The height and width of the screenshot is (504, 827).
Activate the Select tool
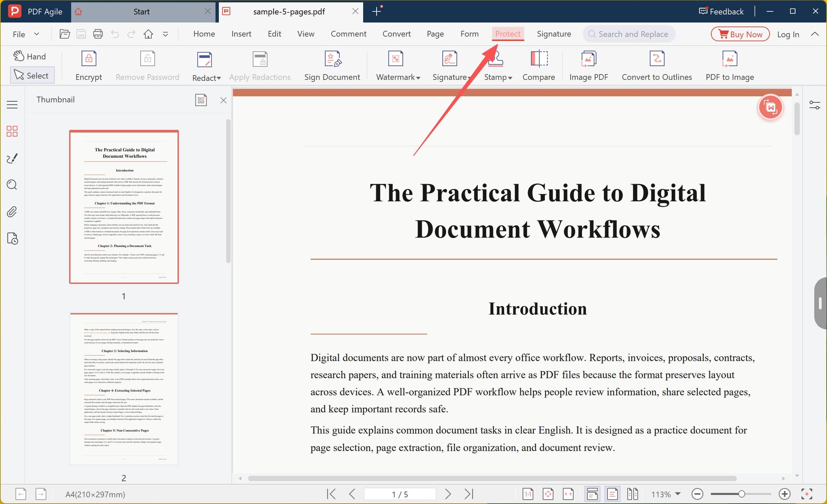pyautogui.click(x=32, y=75)
